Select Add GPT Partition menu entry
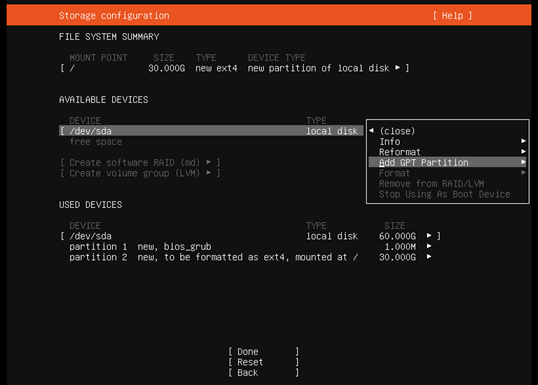 (447, 162)
